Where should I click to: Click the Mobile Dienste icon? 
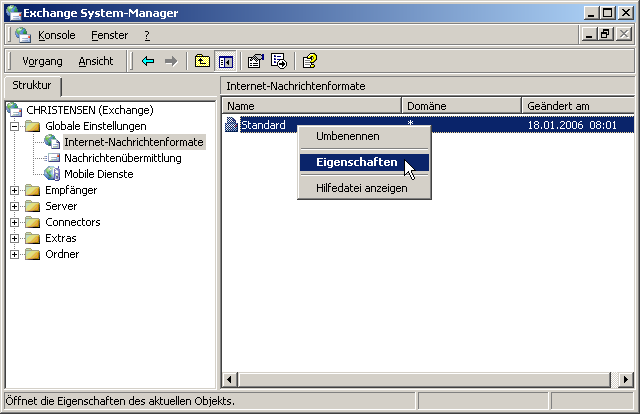[x=52, y=174]
